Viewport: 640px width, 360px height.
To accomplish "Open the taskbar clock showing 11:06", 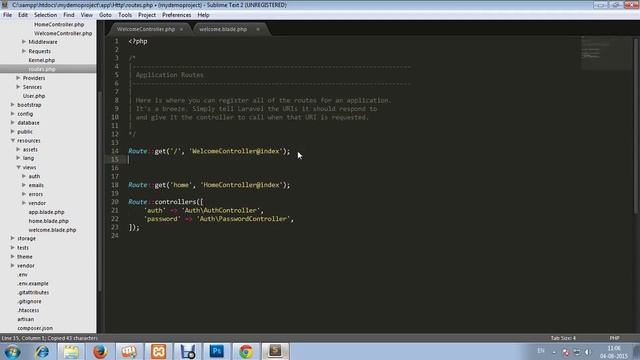I will [x=614, y=352].
